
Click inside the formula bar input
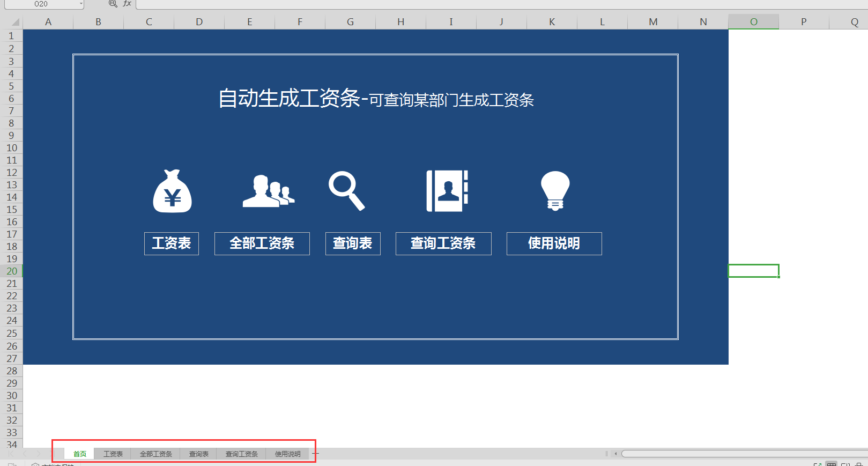pos(502,4)
